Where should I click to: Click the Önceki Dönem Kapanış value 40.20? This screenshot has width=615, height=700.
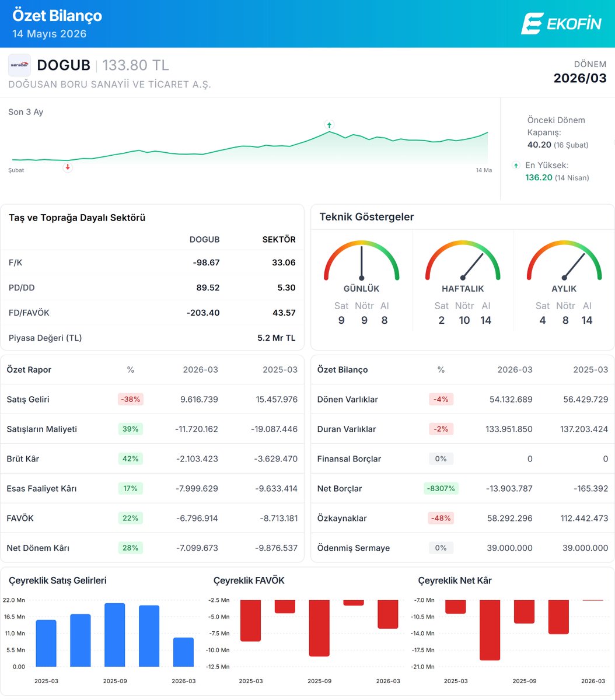539,145
